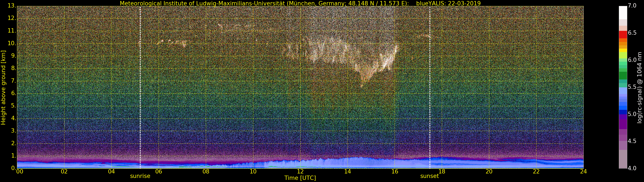This screenshot has width=644, height=182.
Task: Click the time axis tick label '24'
Action: point(583,171)
